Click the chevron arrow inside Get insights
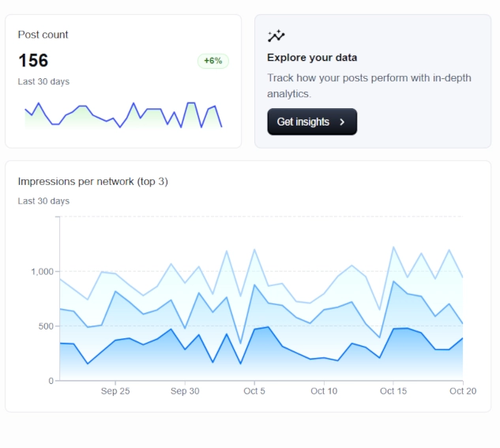 342,122
